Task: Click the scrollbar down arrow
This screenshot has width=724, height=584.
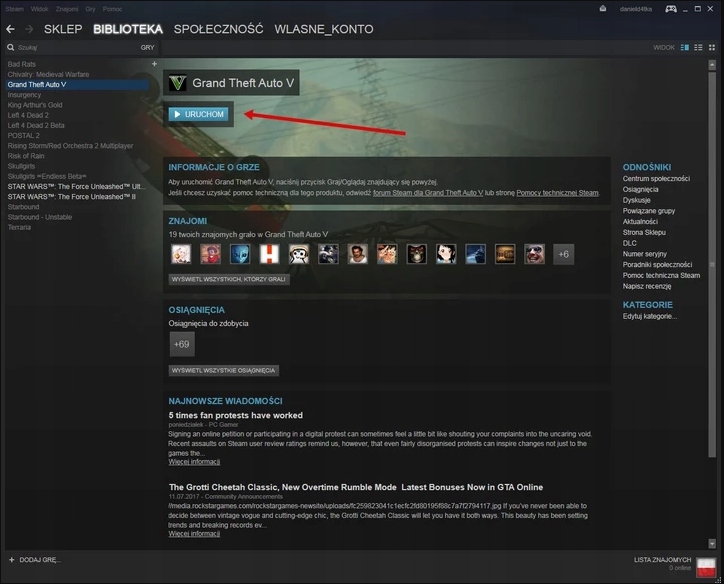Action: pyautogui.click(x=712, y=543)
